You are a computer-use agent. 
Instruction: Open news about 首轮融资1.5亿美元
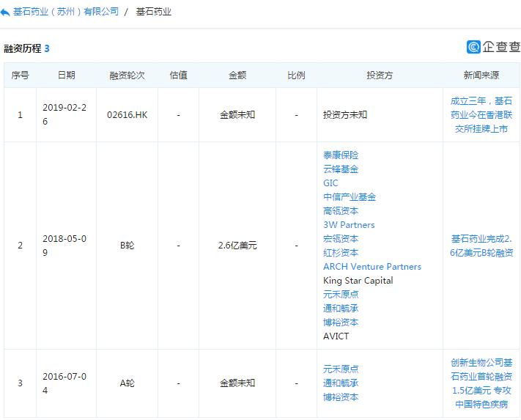(481, 383)
